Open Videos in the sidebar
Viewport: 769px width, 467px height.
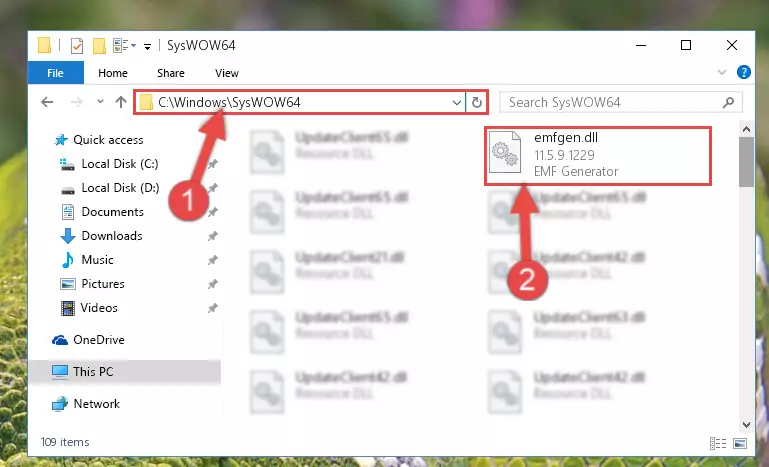coord(99,308)
